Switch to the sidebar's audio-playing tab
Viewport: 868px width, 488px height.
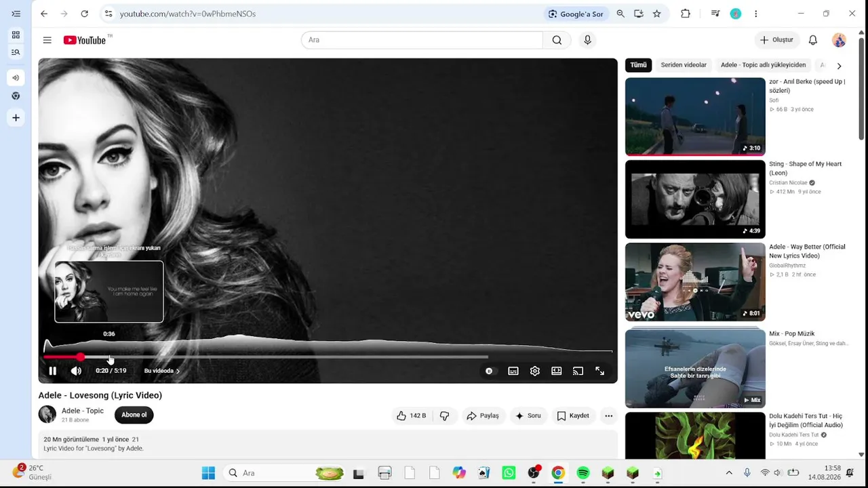tap(16, 78)
